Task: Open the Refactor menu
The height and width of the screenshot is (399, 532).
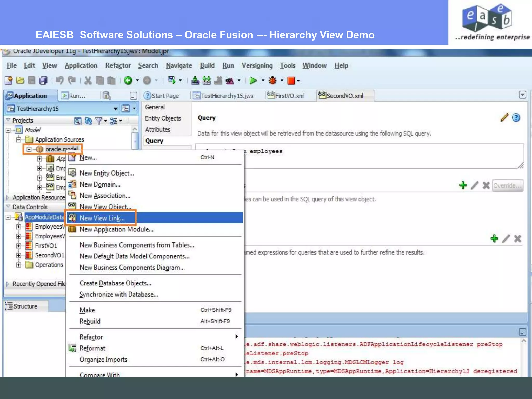Action: pyautogui.click(x=118, y=65)
